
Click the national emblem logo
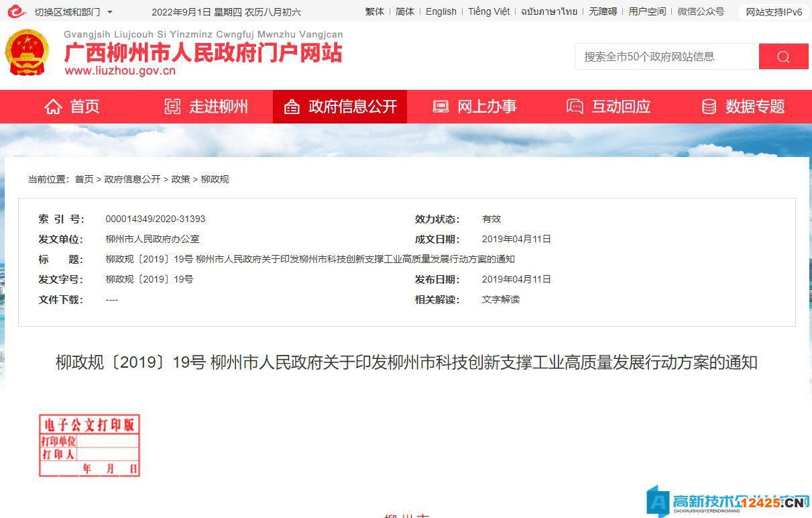(27, 52)
